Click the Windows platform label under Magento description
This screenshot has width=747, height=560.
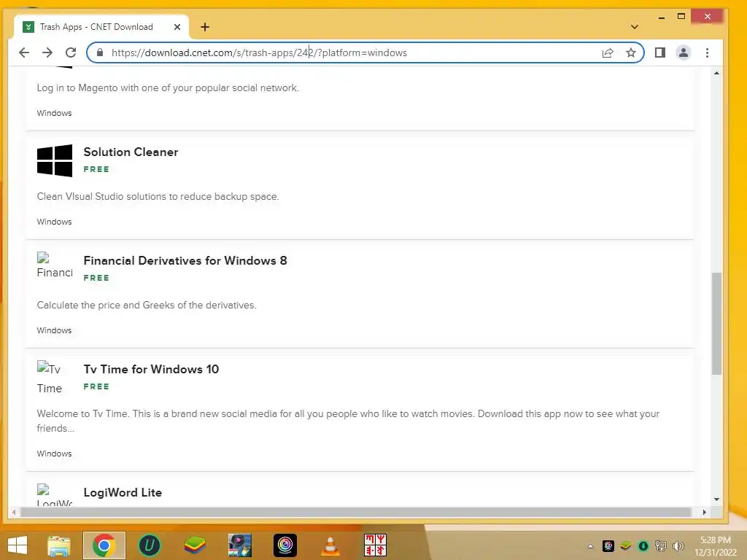click(54, 113)
